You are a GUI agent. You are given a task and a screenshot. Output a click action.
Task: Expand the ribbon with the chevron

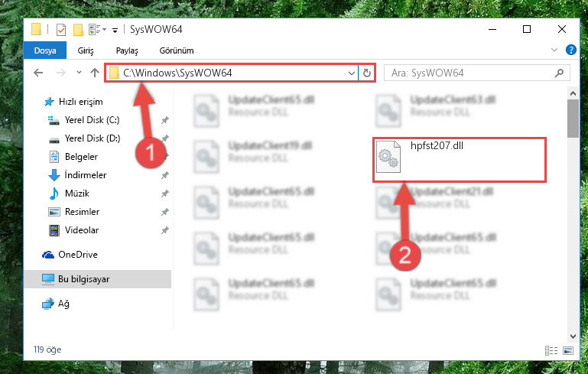(554, 50)
